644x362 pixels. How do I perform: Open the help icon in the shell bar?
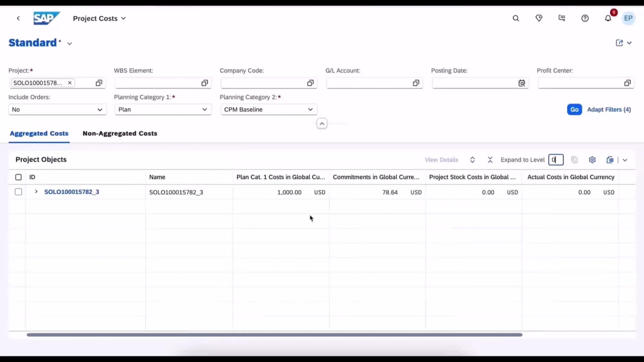point(585,18)
